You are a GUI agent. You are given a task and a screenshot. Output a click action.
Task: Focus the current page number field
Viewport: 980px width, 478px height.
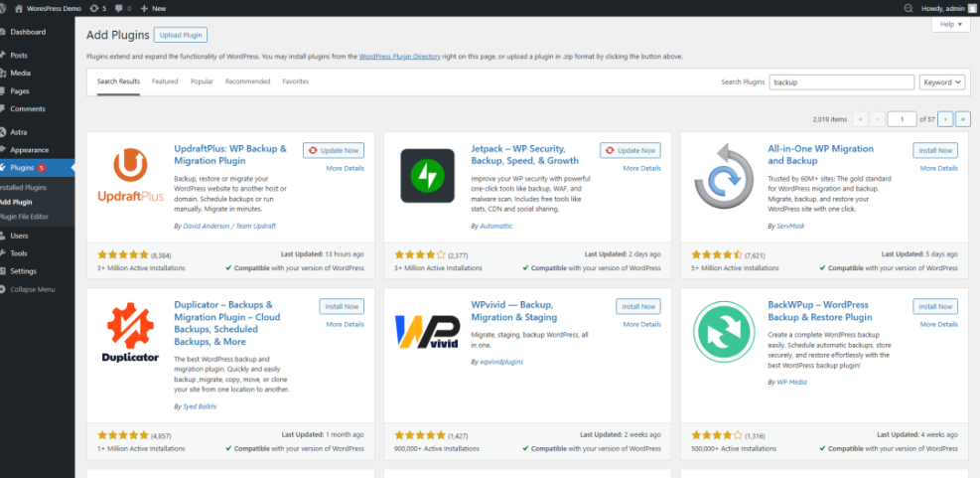(902, 119)
